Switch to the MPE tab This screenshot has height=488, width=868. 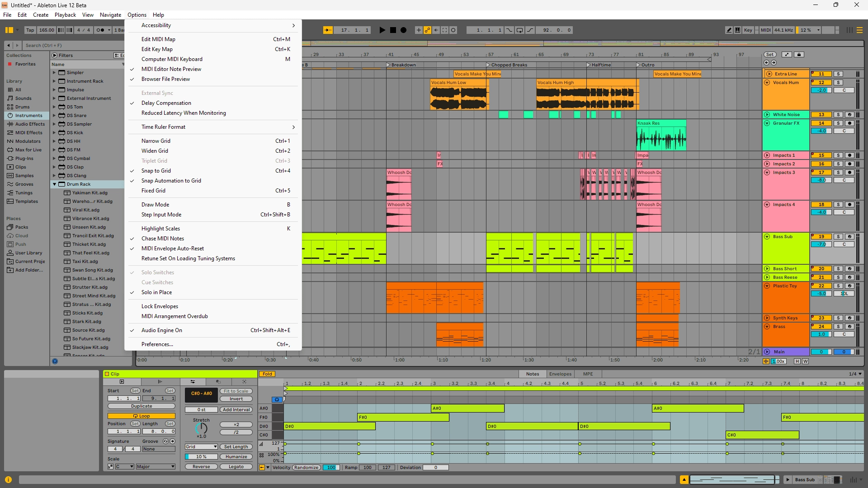[588, 374]
